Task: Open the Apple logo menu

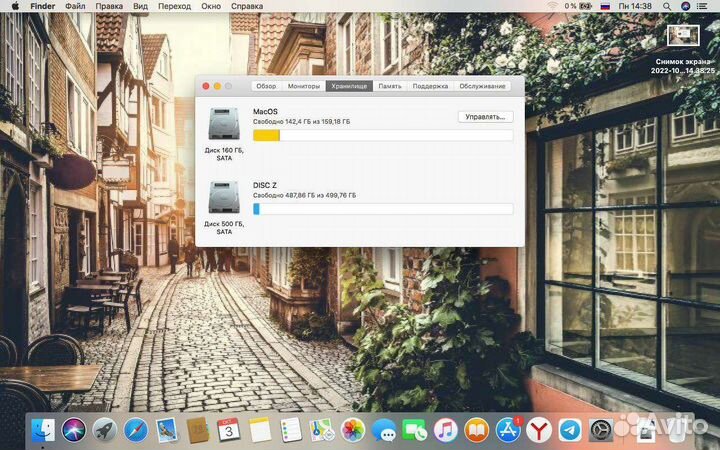Action: 15,6
